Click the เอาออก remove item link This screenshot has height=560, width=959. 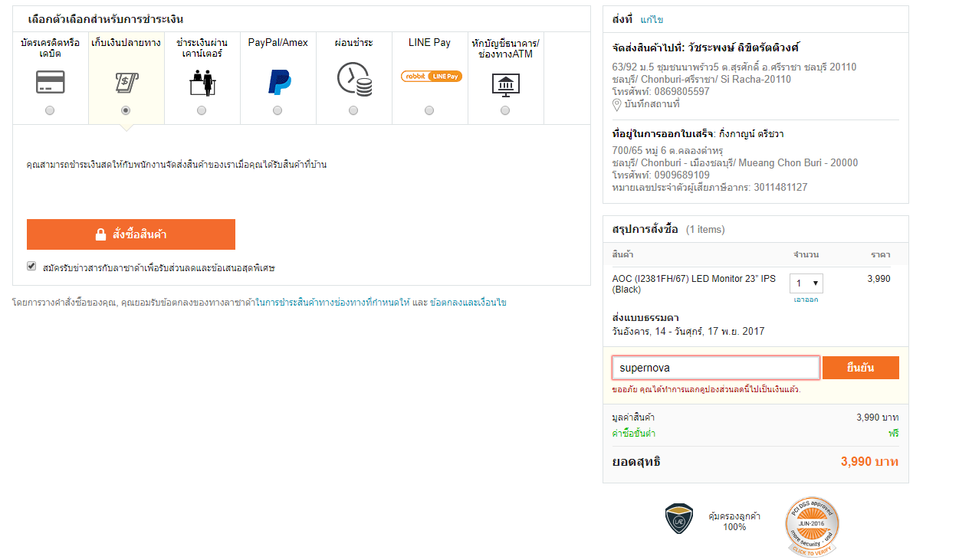point(806,300)
